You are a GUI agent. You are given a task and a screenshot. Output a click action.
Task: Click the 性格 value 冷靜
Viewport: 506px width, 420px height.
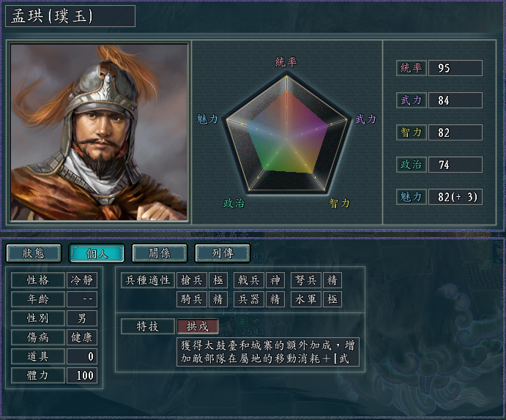[82, 280]
